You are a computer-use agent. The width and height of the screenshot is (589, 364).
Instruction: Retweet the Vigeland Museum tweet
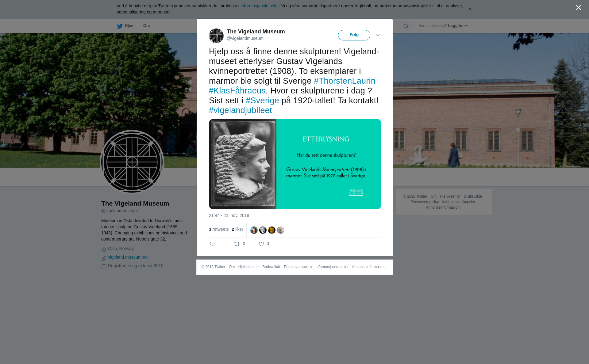click(237, 244)
